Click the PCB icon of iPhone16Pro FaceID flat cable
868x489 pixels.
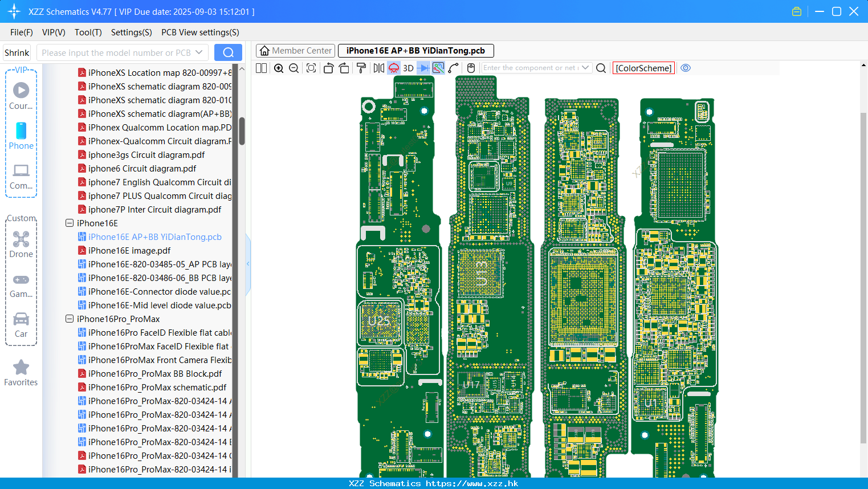coord(82,333)
